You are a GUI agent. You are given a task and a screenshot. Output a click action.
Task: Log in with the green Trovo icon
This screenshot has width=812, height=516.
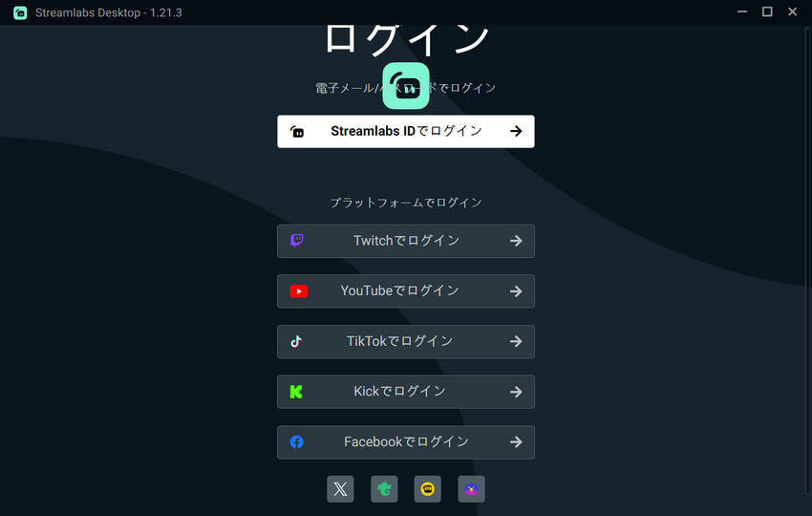(x=384, y=489)
